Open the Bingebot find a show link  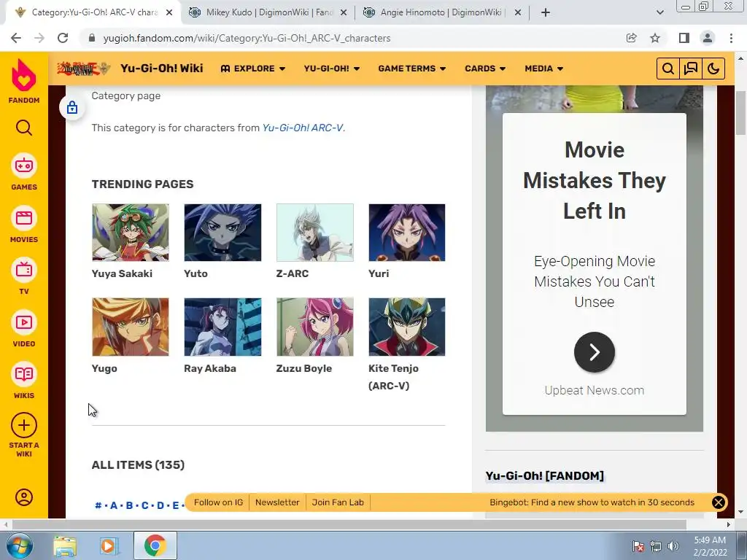pos(592,502)
